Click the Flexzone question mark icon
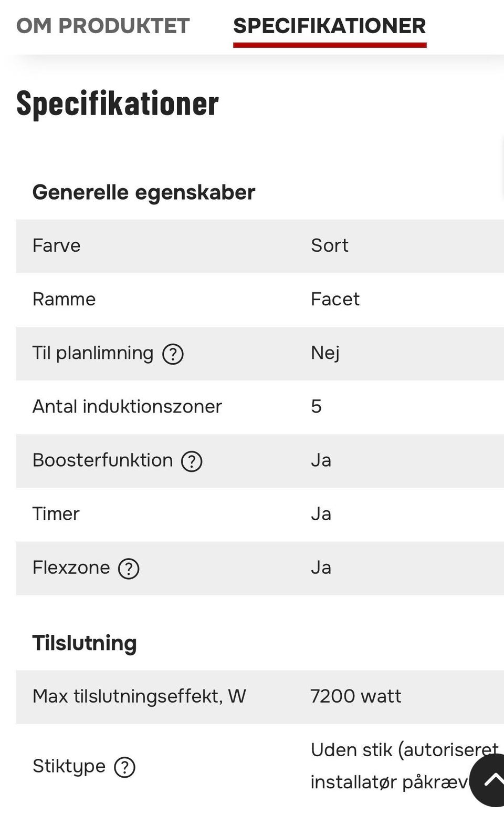504x834 pixels. (129, 569)
